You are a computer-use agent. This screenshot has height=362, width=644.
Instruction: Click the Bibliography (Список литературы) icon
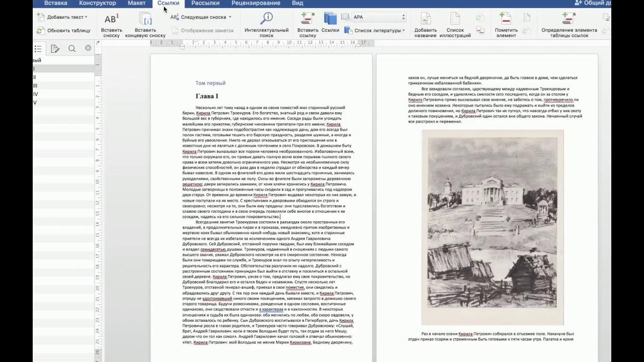[x=348, y=30]
